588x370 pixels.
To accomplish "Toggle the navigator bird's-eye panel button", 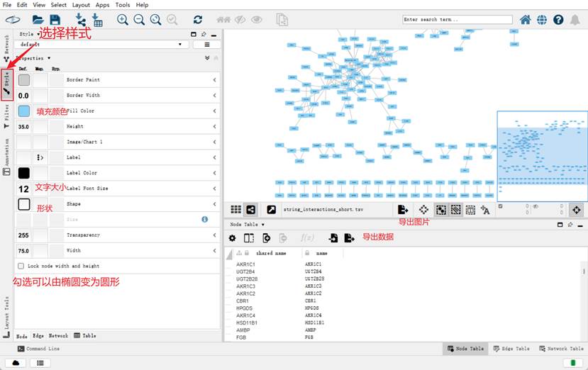I will 577,210.
